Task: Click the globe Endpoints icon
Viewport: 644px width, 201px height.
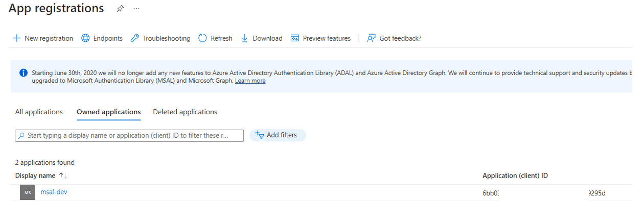Action: pos(85,38)
